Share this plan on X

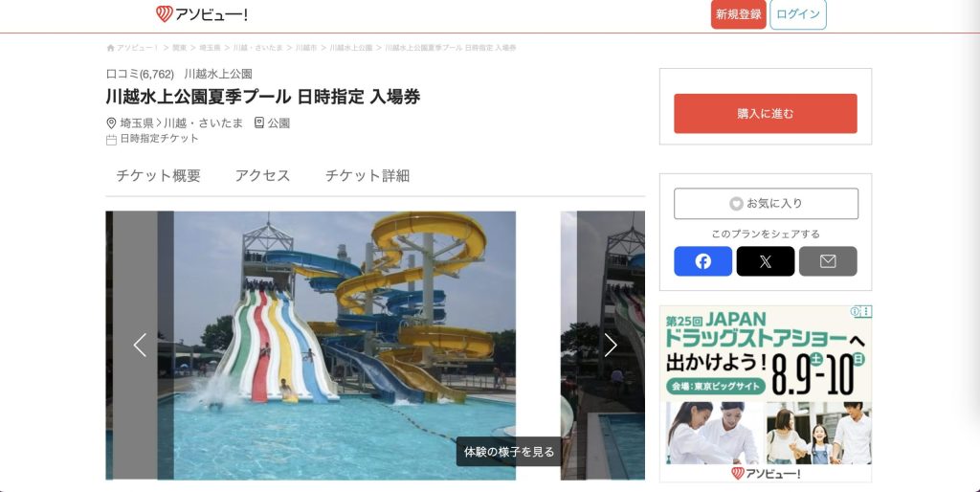point(765,261)
